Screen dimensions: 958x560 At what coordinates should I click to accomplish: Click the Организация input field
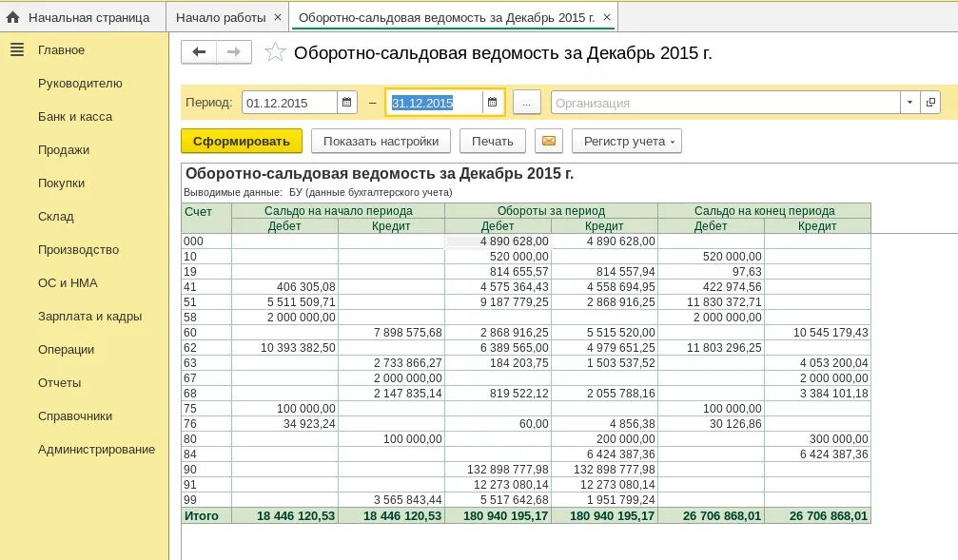click(x=726, y=103)
